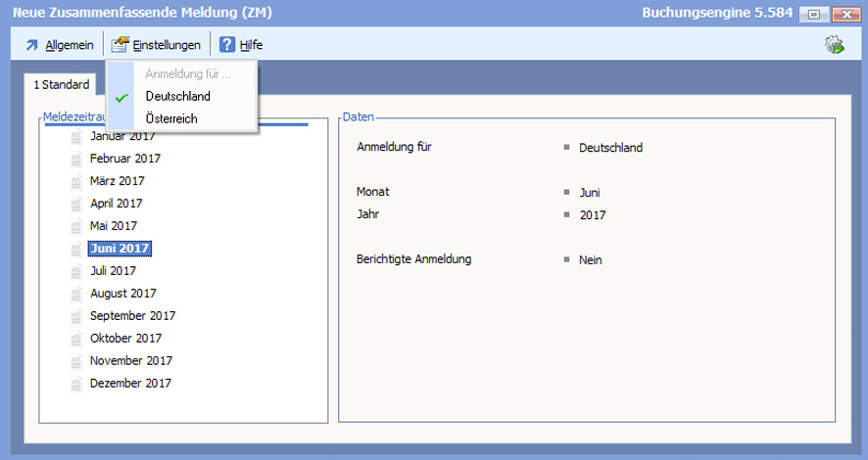Click the document icon beside Februar 2017
Image resolution: width=868 pixels, height=460 pixels.
pyautogui.click(x=77, y=159)
